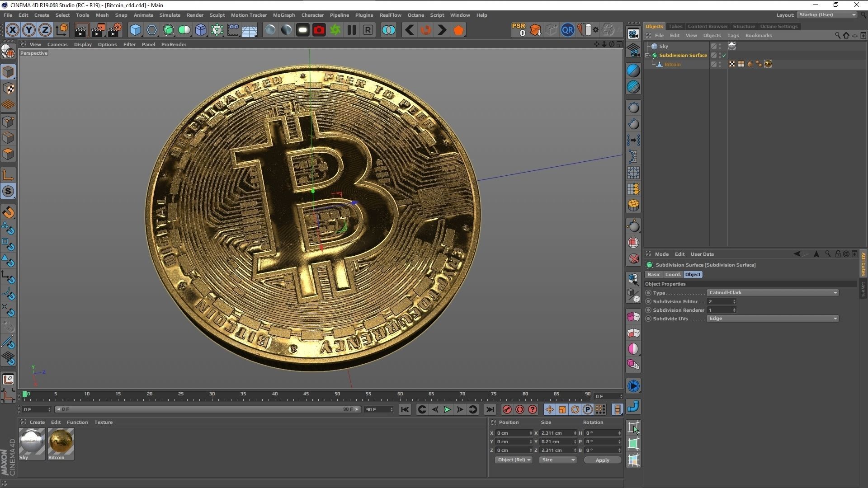Image resolution: width=868 pixels, height=488 pixels.
Task: Click the Sky object globe icon
Action: click(654, 46)
